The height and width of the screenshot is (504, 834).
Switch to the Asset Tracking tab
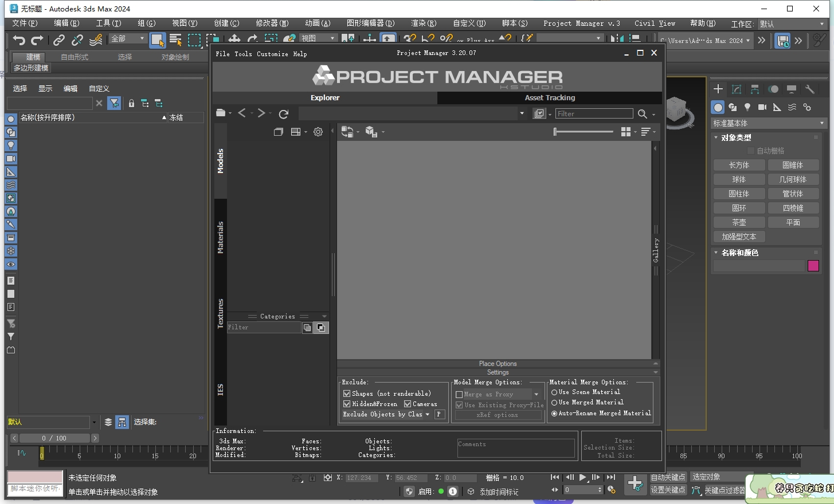pyautogui.click(x=550, y=98)
